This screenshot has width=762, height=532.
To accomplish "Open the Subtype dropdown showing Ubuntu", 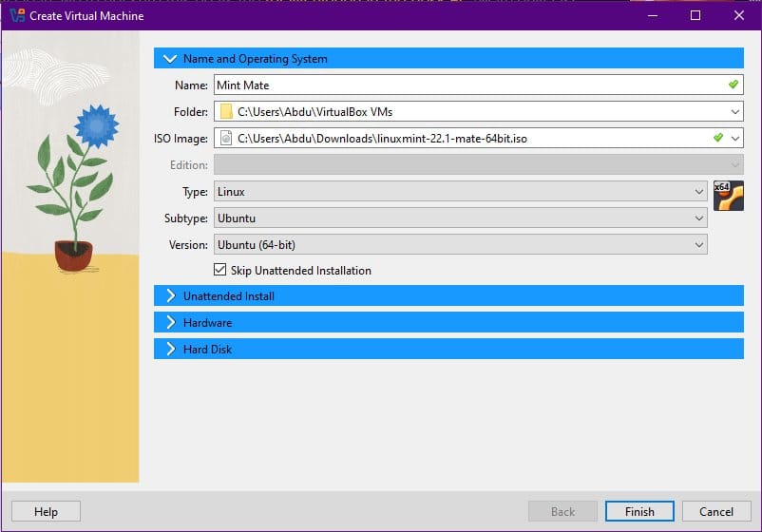I will pyautogui.click(x=460, y=218).
